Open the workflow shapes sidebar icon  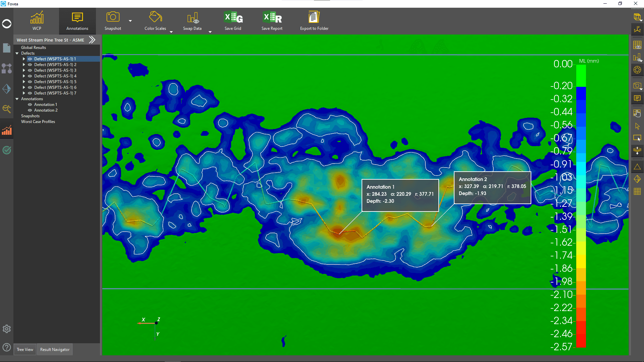point(7,68)
